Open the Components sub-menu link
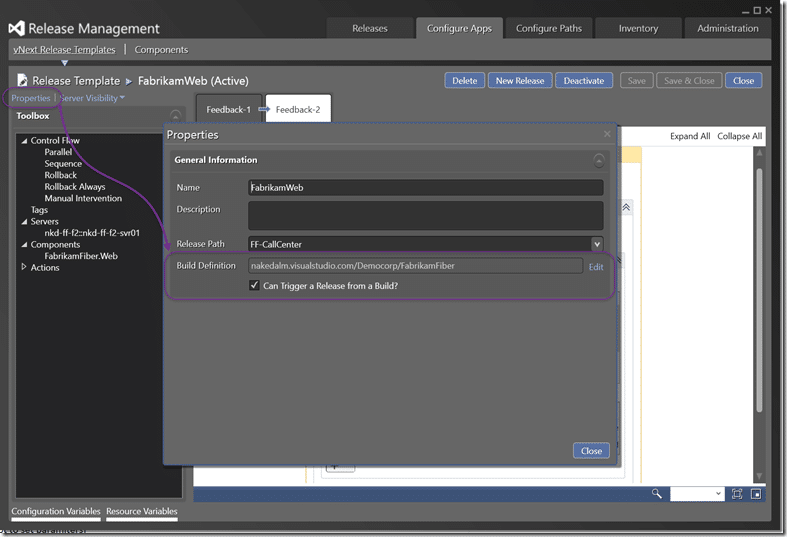The width and height of the screenshot is (787, 537). pos(161,50)
